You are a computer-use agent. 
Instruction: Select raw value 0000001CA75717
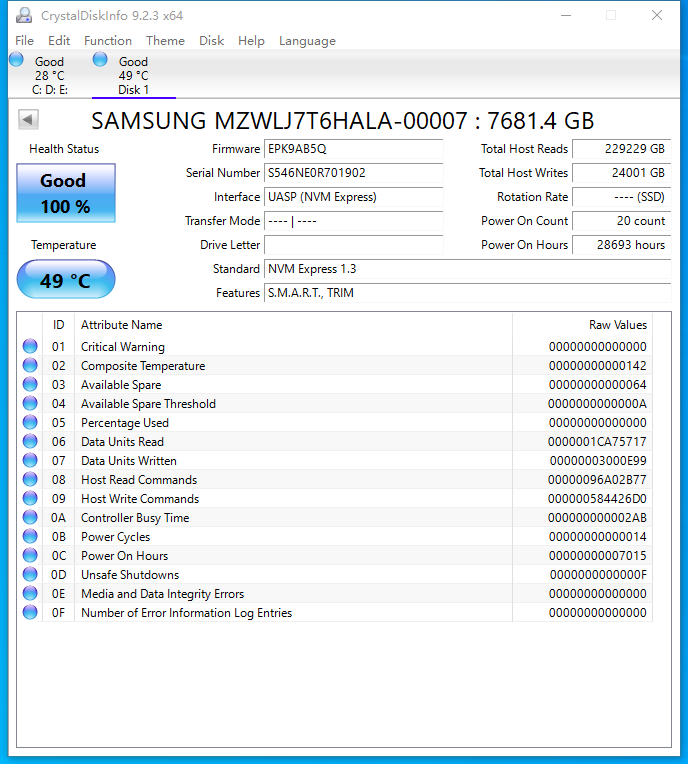(597, 441)
